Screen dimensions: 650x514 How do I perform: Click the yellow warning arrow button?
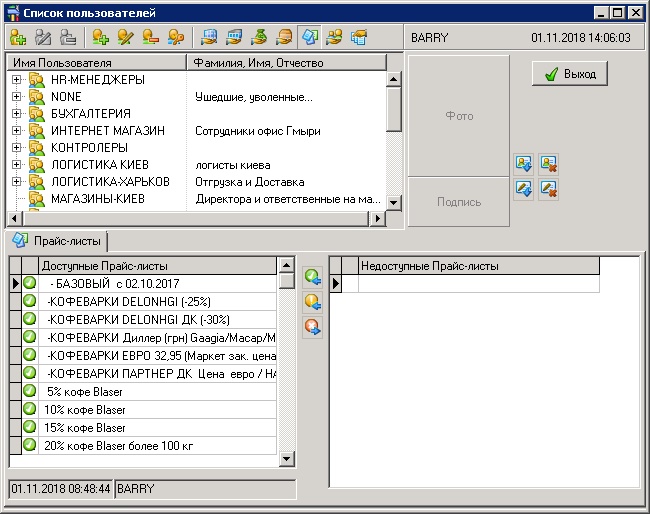(x=312, y=301)
